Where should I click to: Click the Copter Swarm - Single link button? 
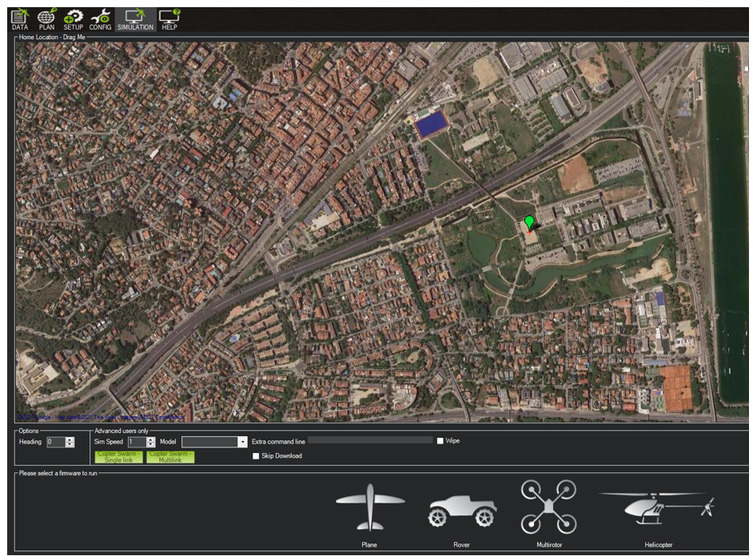point(118,457)
